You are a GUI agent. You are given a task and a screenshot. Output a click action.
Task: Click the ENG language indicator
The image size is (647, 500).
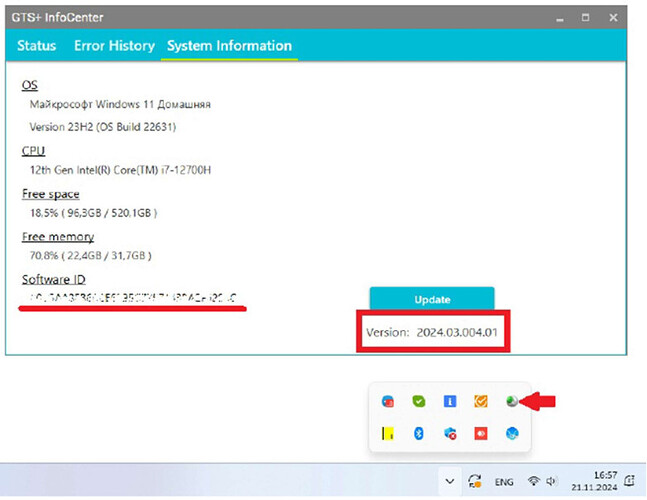pos(505,482)
